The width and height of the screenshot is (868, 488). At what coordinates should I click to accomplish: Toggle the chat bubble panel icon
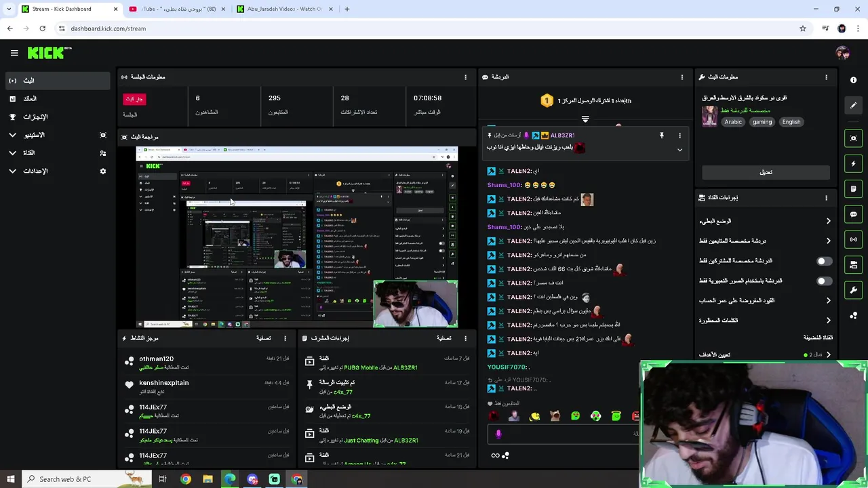[853, 214]
